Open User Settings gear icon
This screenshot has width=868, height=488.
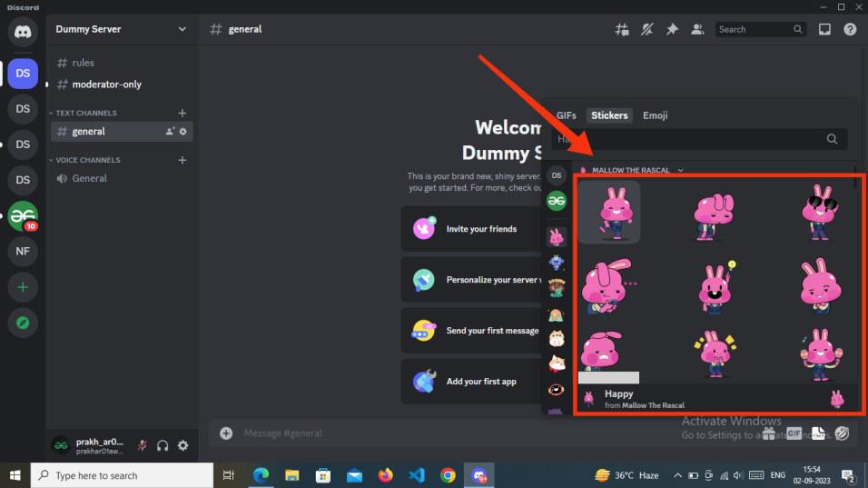coord(182,445)
